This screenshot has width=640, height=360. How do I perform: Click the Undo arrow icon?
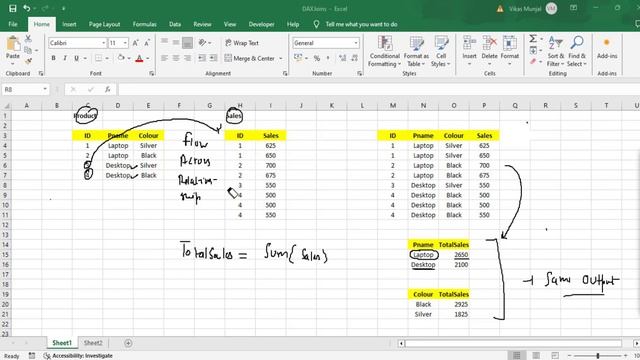click(x=27, y=8)
